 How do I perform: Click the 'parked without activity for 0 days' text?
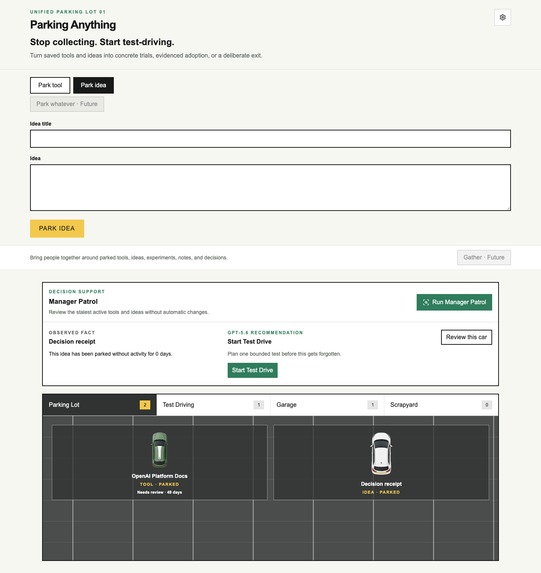[x=110, y=354]
